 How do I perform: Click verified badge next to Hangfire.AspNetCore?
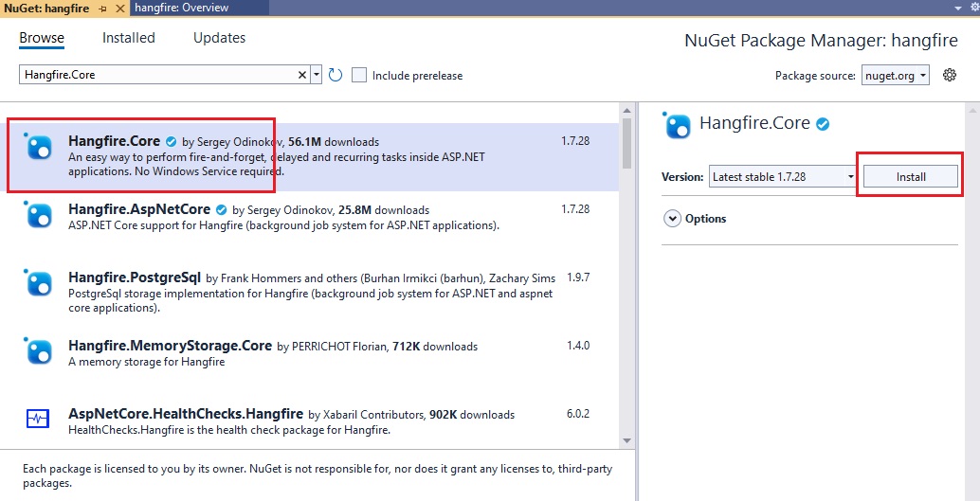(x=221, y=209)
